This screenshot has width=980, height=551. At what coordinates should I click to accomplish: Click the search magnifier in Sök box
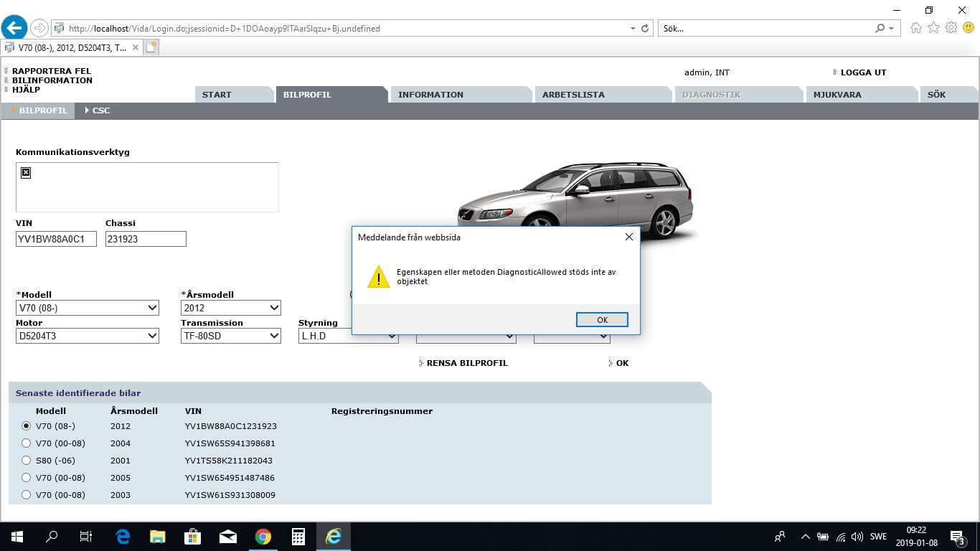click(880, 29)
